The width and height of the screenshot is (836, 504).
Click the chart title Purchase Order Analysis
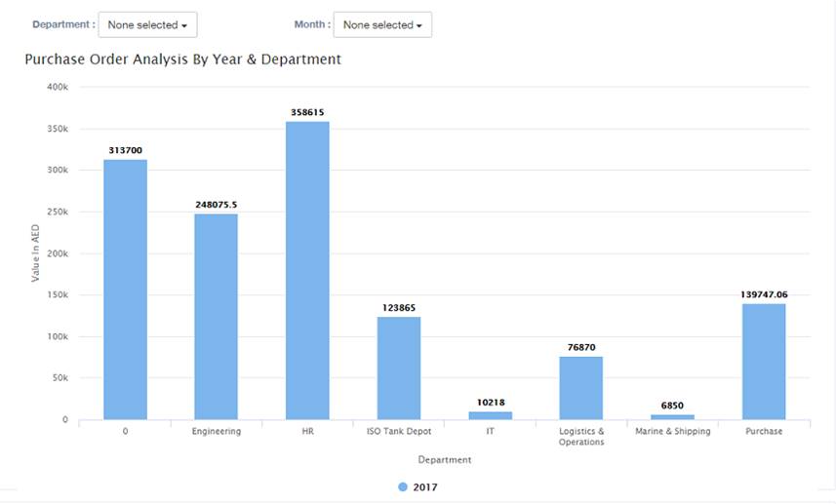coord(182,59)
